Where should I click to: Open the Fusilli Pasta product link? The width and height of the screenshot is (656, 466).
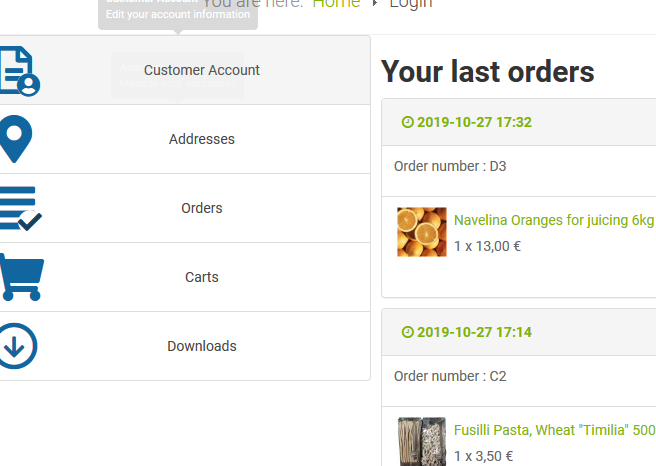click(554, 430)
